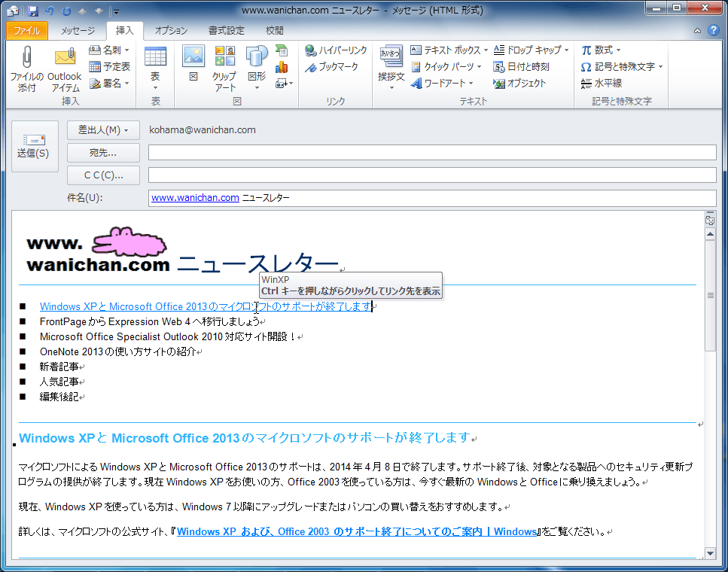Click the Windows XP support-end link in list
728x572 pixels.
206,306
